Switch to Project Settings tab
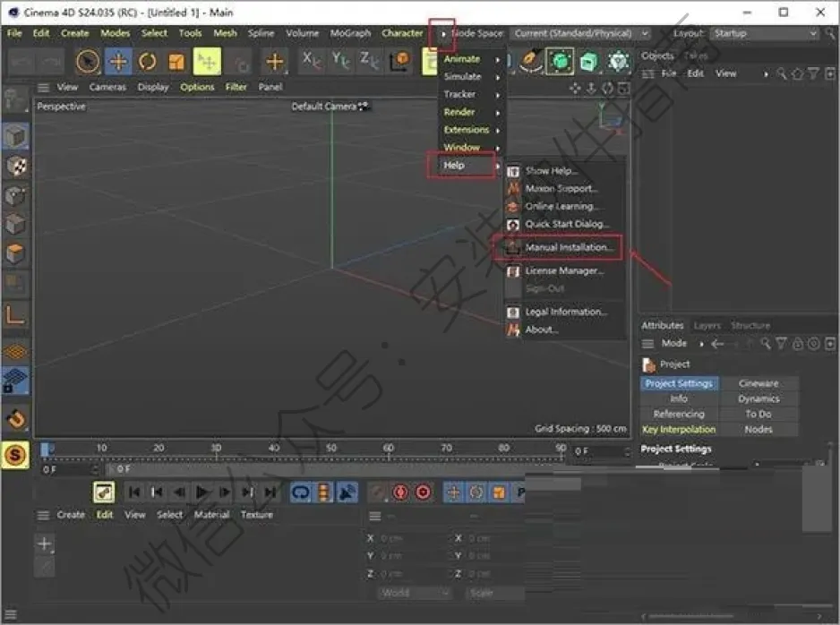 (680, 383)
